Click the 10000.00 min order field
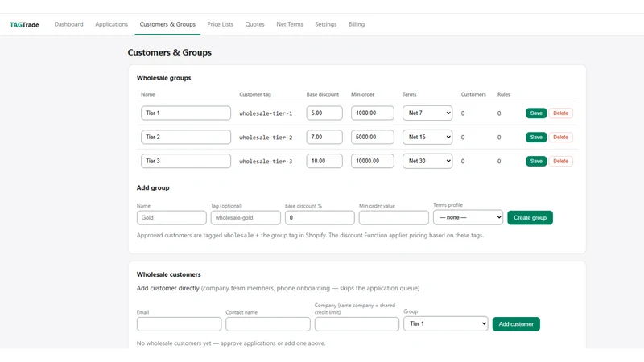 click(373, 161)
